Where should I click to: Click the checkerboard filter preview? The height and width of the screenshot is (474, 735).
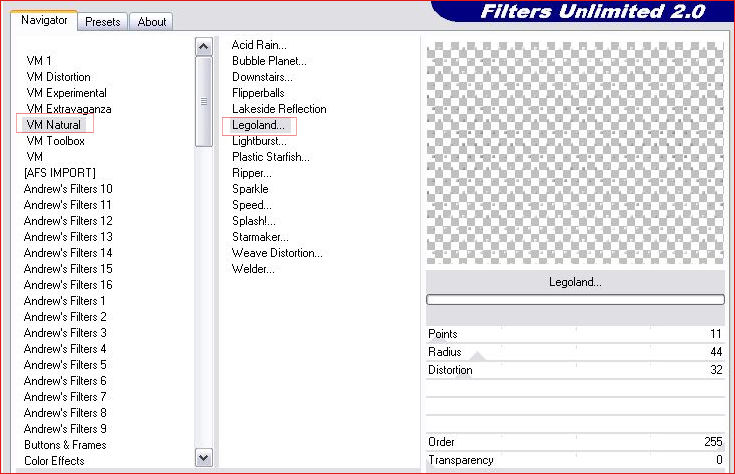[x=574, y=152]
